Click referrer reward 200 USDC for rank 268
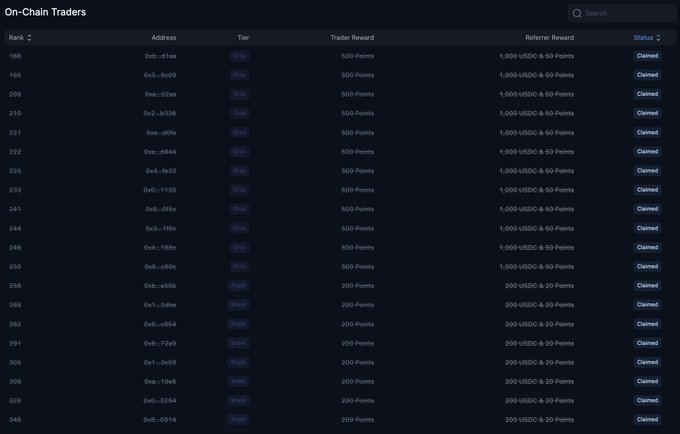Viewport: 680px width, 434px height. pos(539,305)
